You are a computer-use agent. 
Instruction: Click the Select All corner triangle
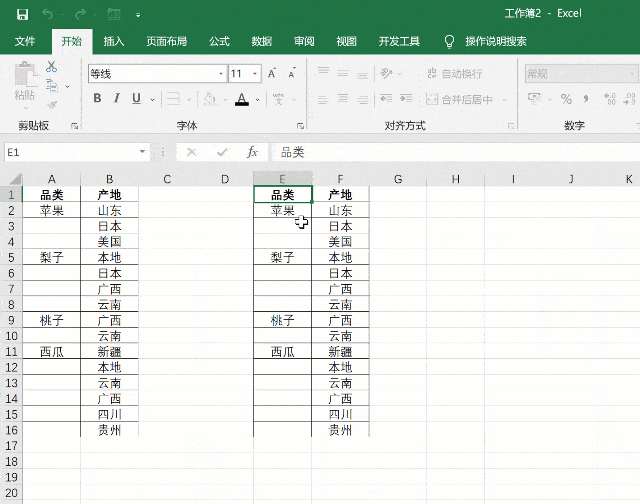click(x=15, y=179)
